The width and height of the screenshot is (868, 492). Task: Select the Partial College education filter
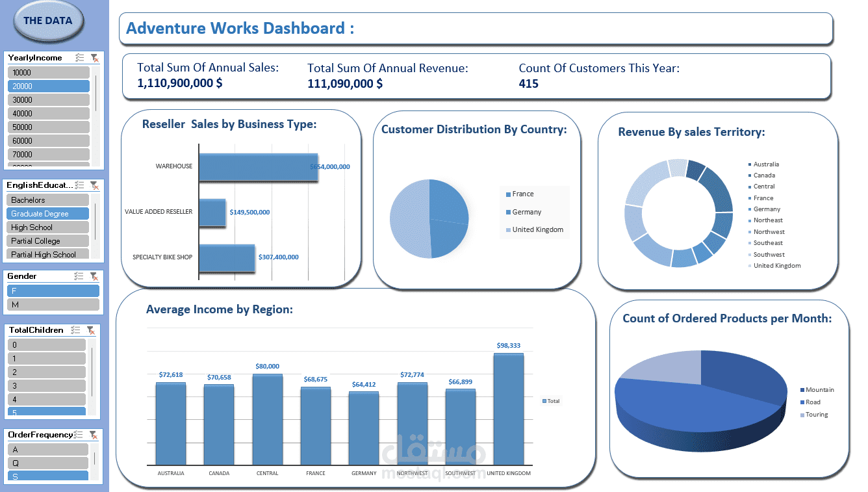48,240
